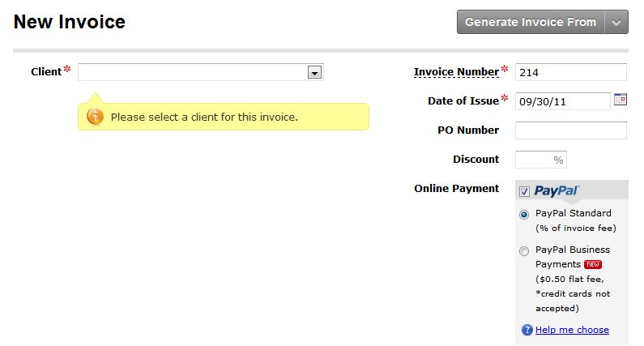Screen dimensions: 644x346
Task: Select the PayPal Business Payments radio button
Action: click(524, 251)
